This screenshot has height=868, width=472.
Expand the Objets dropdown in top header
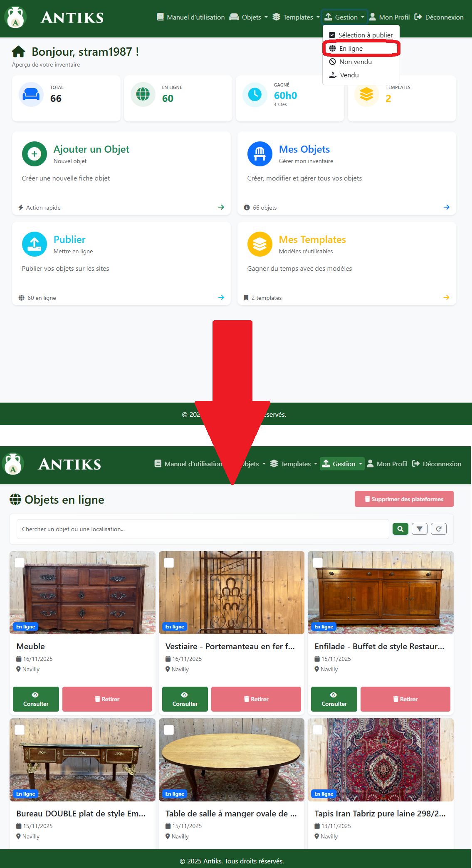[249, 17]
